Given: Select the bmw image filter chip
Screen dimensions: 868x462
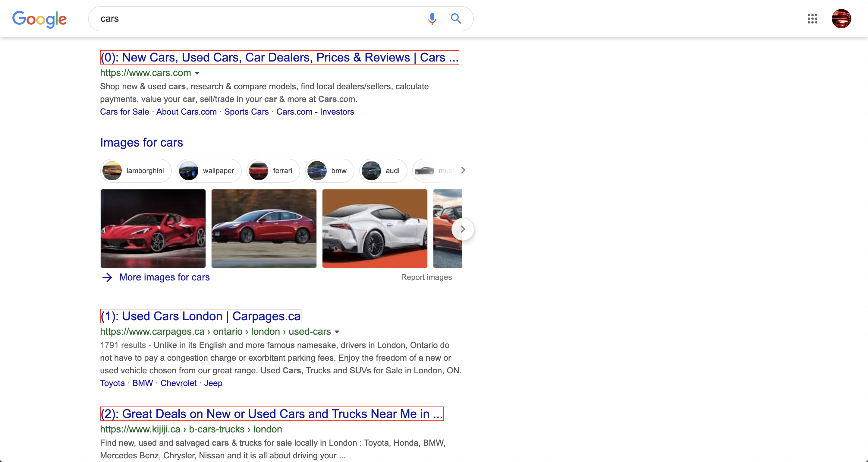Looking at the screenshot, I should (x=329, y=171).
